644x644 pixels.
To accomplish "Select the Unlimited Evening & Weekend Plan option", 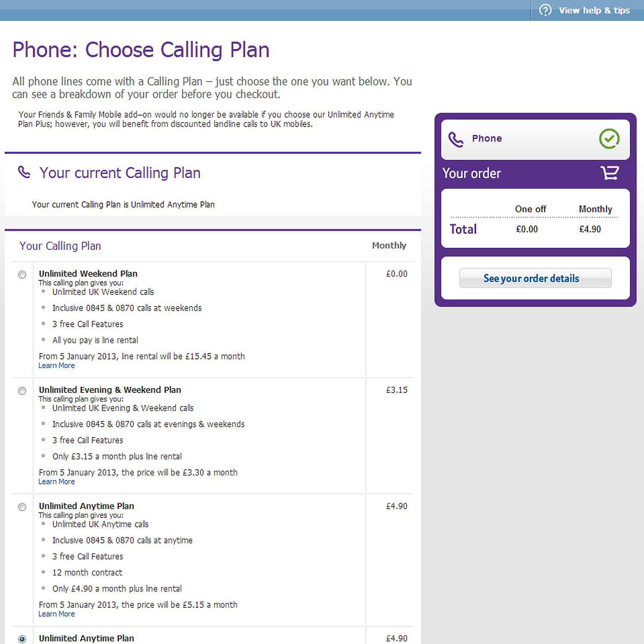I will 22,391.
